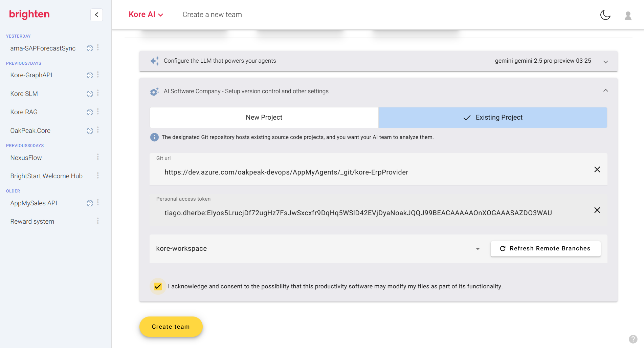This screenshot has width=644, height=348.
Task: Click the Create team button
Action: [x=171, y=327]
